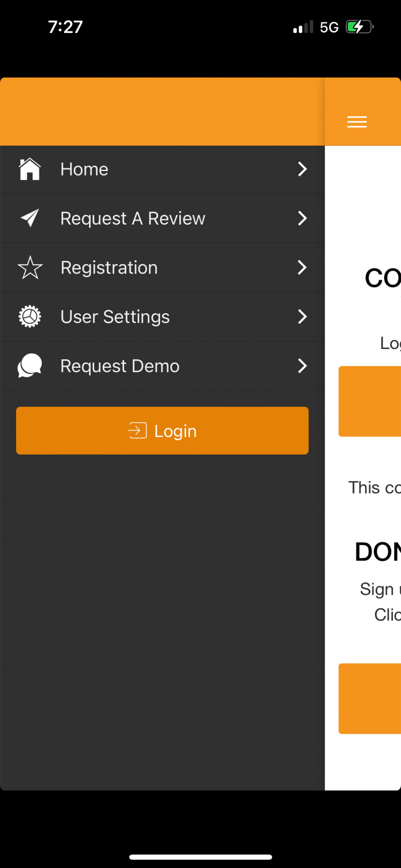Tap the cellular signal bars
The height and width of the screenshot is (868, 401).
pyautogui.click(x=303, y=27)
